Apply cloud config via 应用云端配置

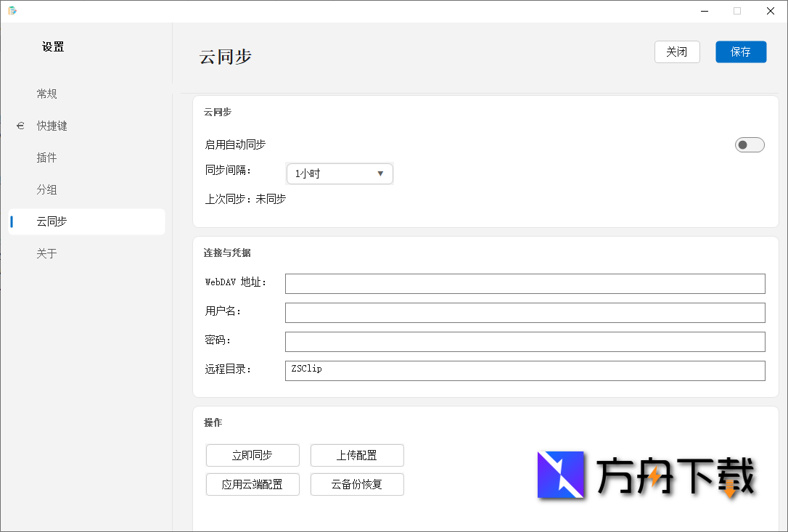253,484
